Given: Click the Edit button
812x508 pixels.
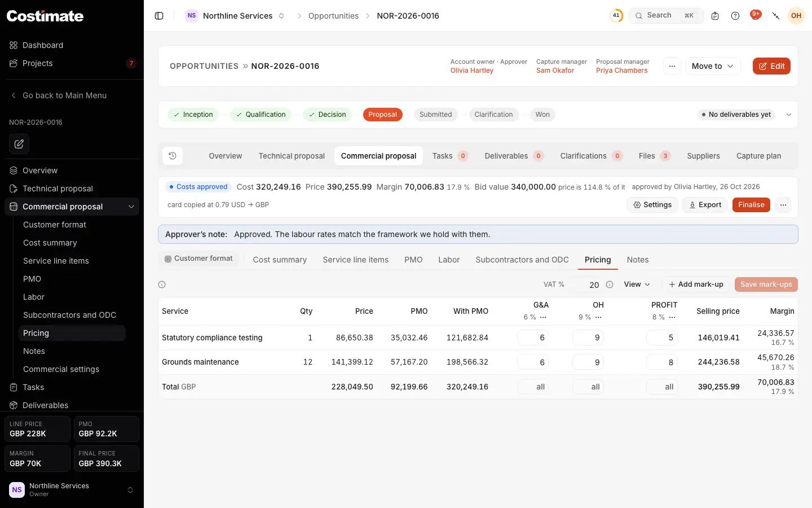Looking at the screenshot, I should tap(771, 66).
